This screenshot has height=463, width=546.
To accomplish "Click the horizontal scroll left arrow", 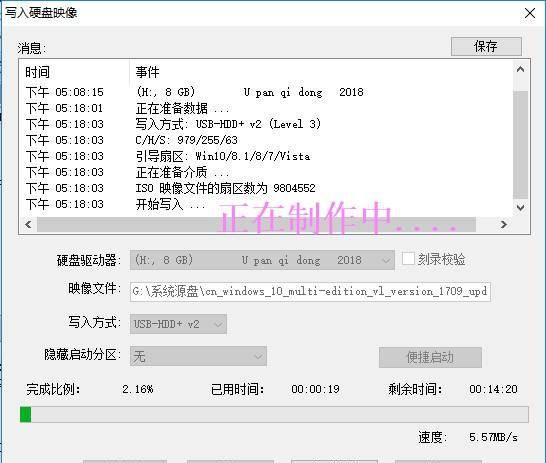I will pyautogui.click(x=28, y=225).
